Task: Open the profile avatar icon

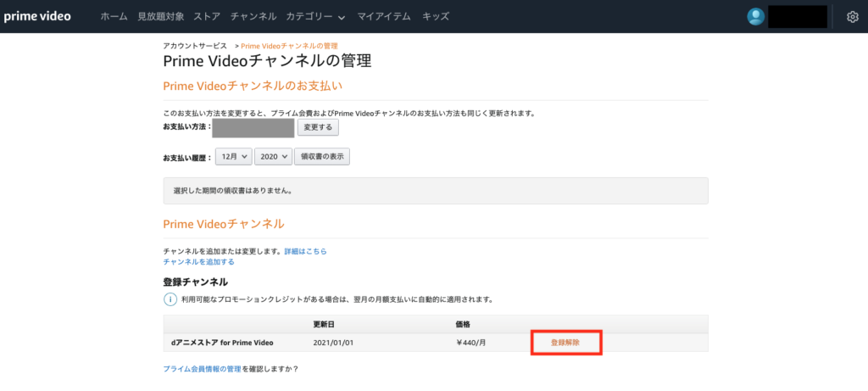Action: (x=755, y=17)
